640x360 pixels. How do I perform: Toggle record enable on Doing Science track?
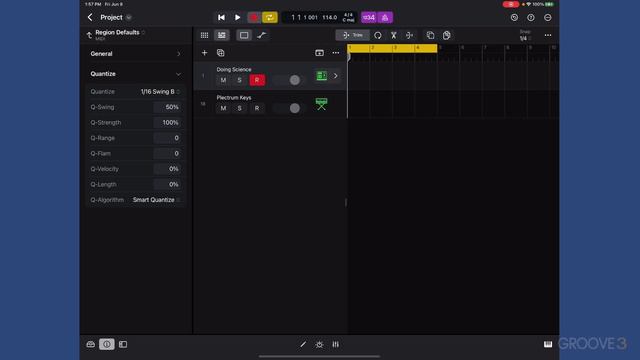(x=257, y=80)
